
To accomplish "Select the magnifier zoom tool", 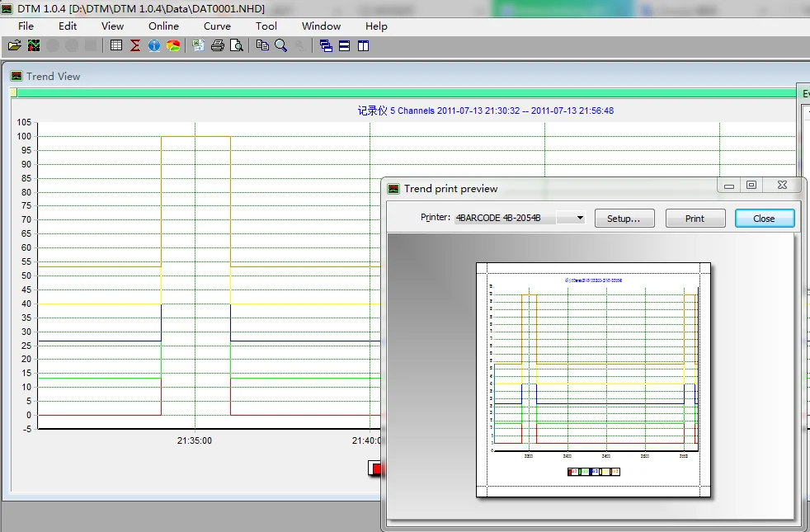I will [281, 45].
